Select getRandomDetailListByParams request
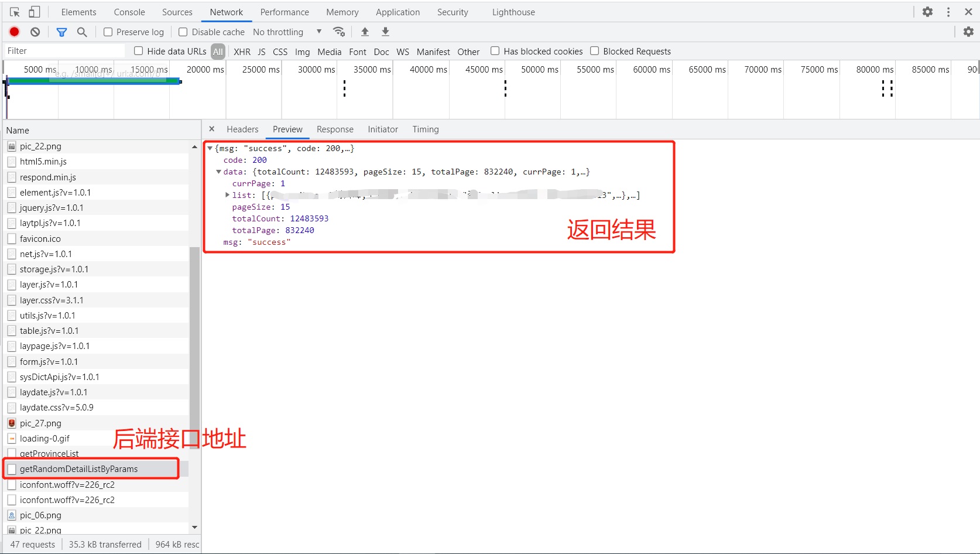 click(x=79, y=469)
